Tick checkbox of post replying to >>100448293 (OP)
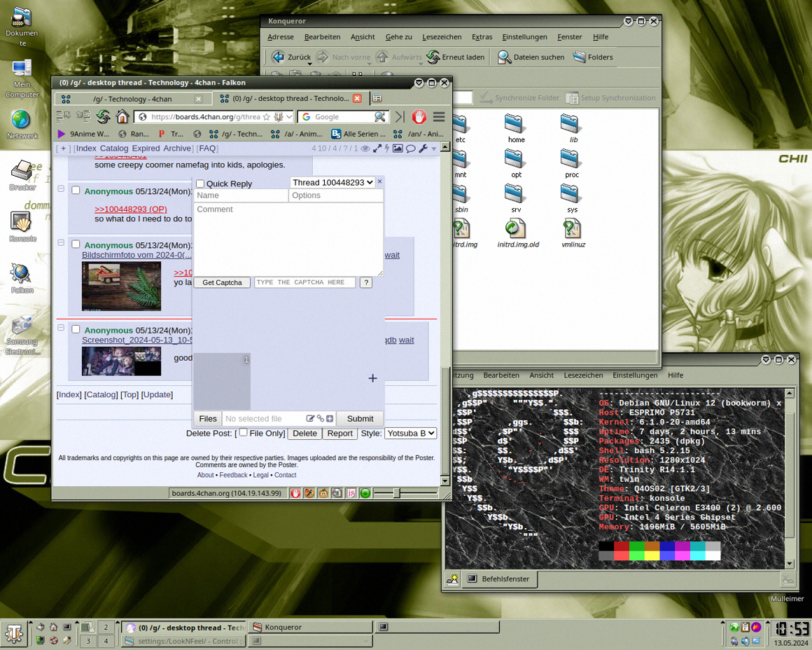The width and height of the screenshot is (812, 650). coord(76,191)
